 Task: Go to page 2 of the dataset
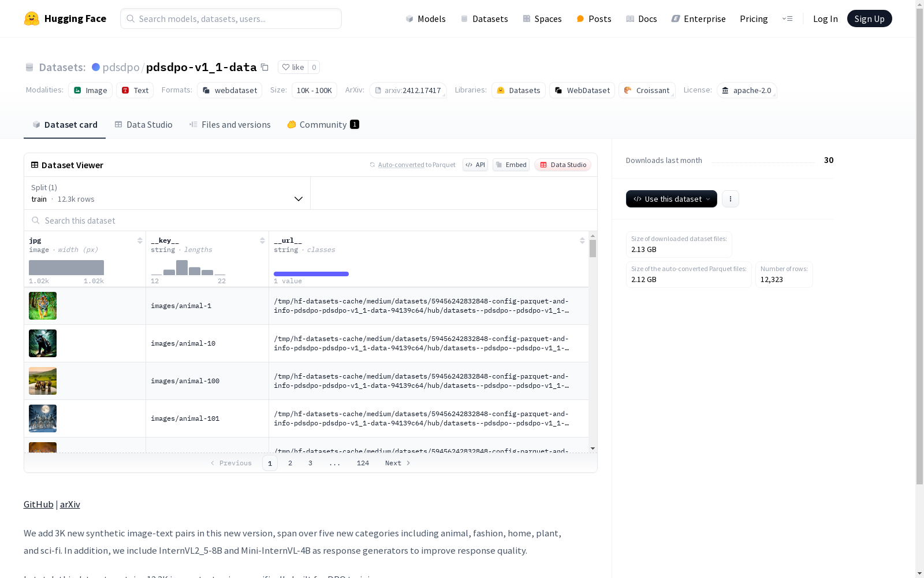(290, 463)
